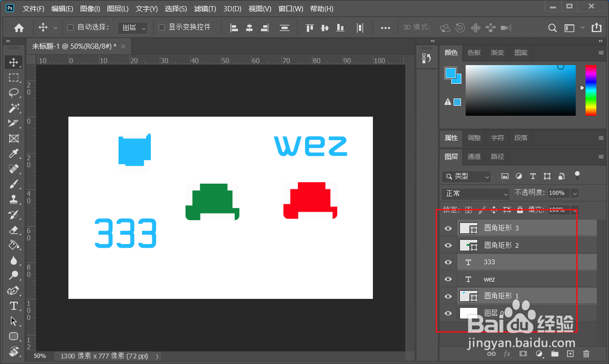Select the Brush tool
Image resolution: width=609 pixels, height=364 pixels.
click(x=14, y=184)
